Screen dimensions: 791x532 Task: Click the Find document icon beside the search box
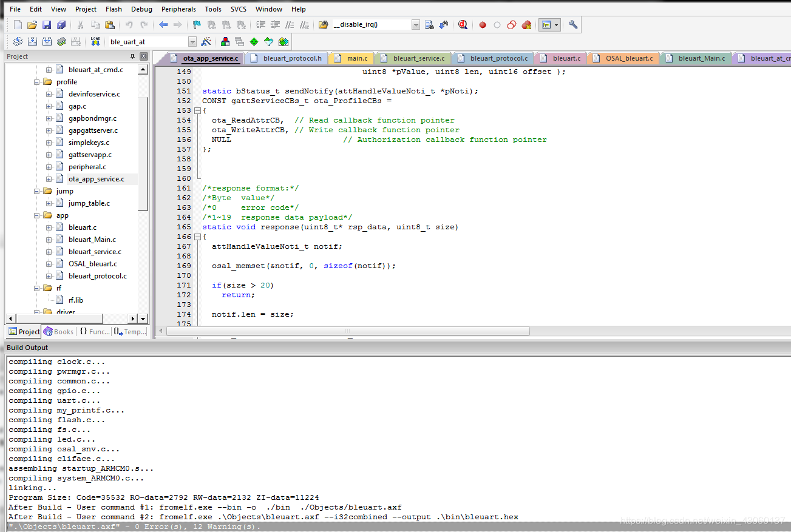(429, 25)
